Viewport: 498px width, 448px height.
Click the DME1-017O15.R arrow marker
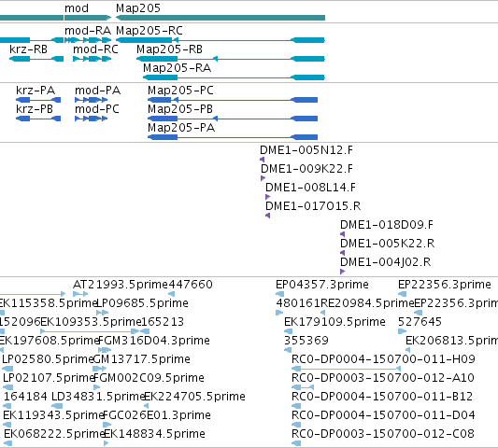point(268,216)
